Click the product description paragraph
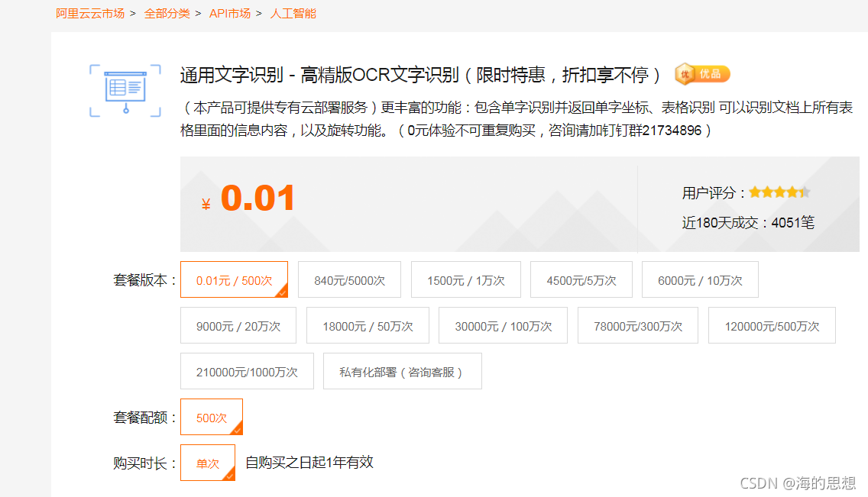The image size is (868, 497). (x=517, y=119)
